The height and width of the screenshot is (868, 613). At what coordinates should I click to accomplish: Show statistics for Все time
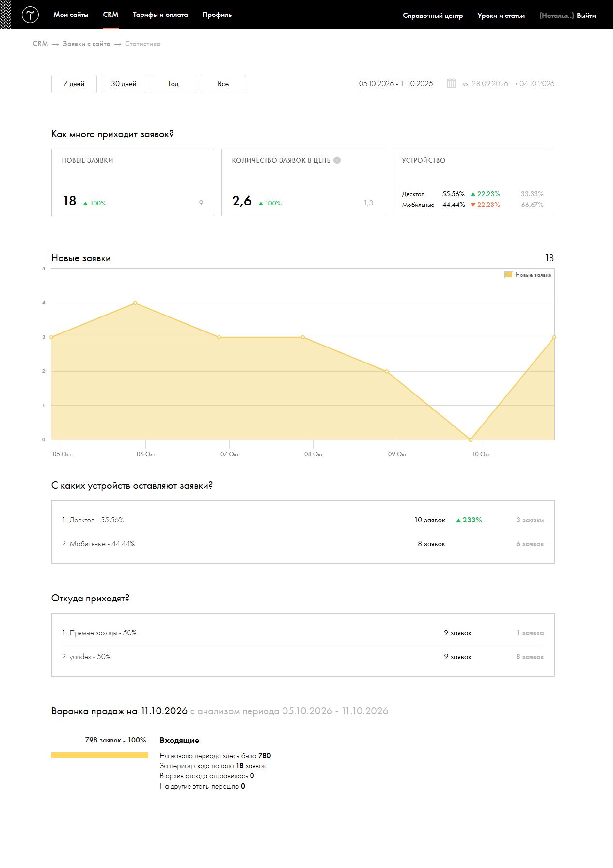(223, 84)
